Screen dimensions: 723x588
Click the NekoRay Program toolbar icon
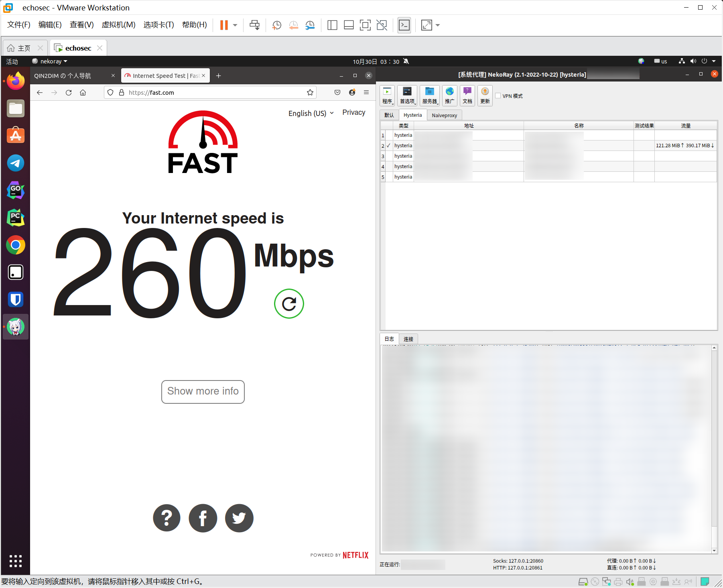pos(387,96)
